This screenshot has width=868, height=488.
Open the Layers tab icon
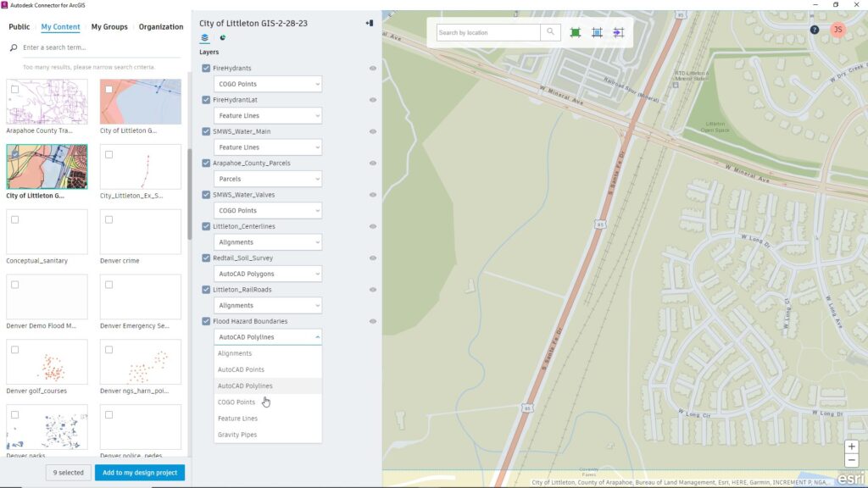(x=205, y=37)
